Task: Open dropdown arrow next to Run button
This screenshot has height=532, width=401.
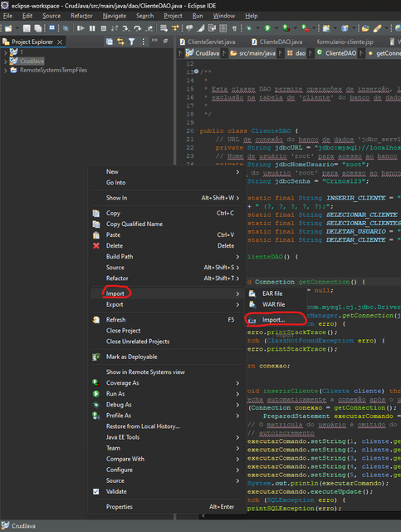Action: 276,28
